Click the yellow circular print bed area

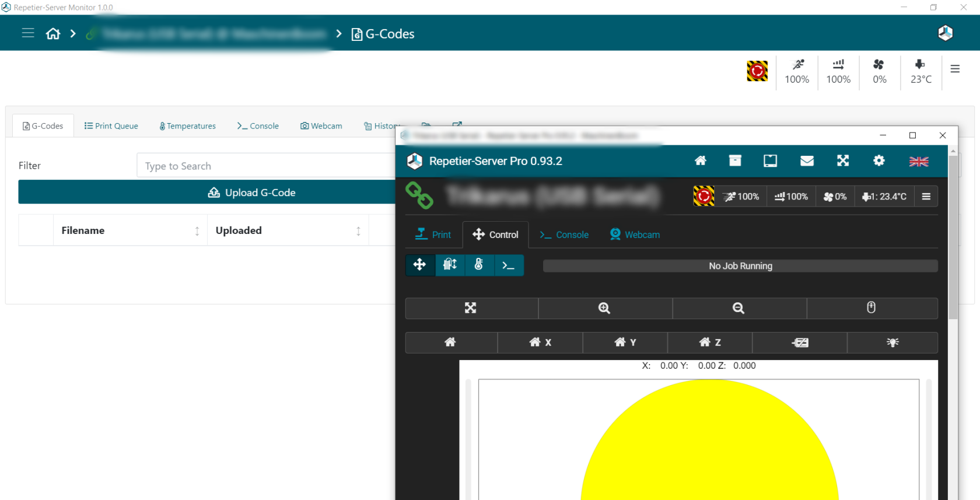(709, 440)
